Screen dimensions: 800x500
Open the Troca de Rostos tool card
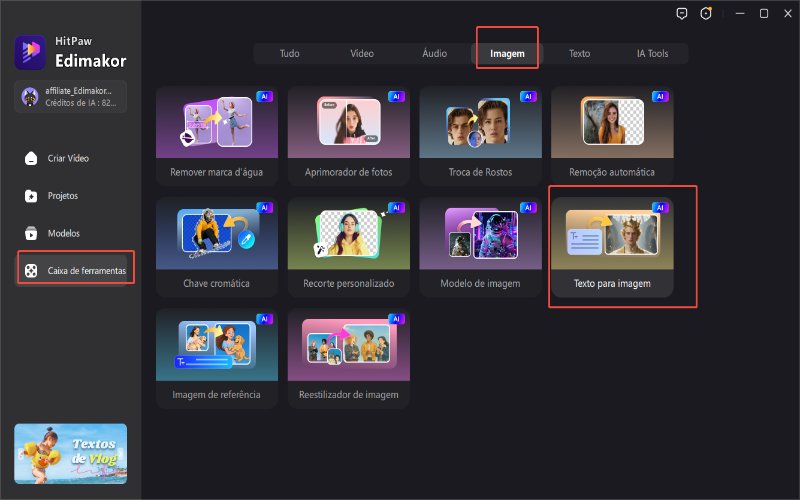478,135
